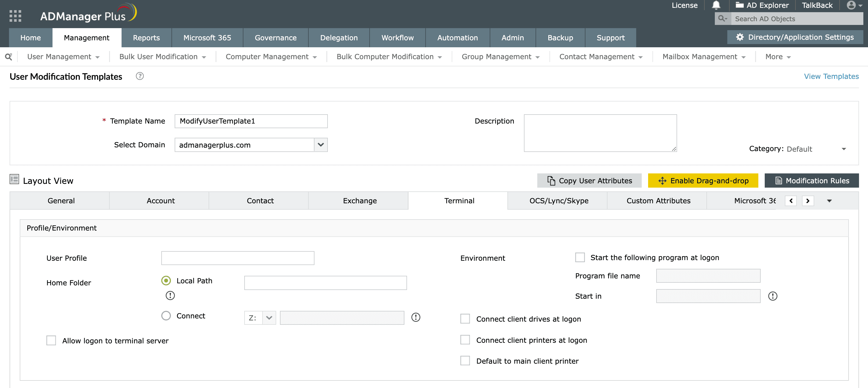The height and width of the screenshot is (388, 868).
Task: Click the search magnifier icon beside Search AD Objects
Action: click(x=722, y=19)
